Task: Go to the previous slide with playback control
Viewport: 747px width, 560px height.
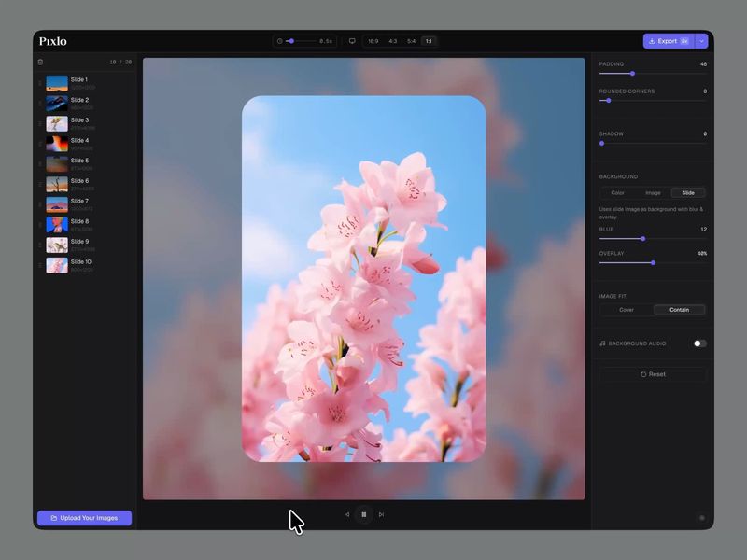Action: tap(345, 514)
